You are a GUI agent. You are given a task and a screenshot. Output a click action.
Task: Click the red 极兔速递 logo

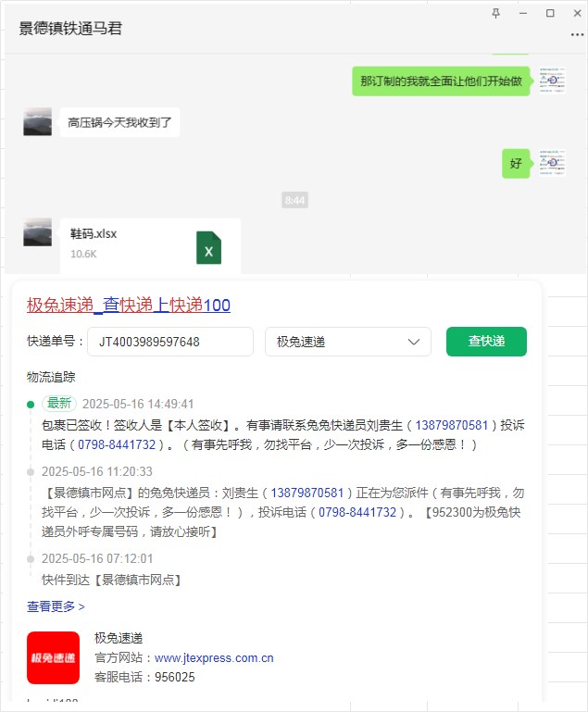(53, 657)
